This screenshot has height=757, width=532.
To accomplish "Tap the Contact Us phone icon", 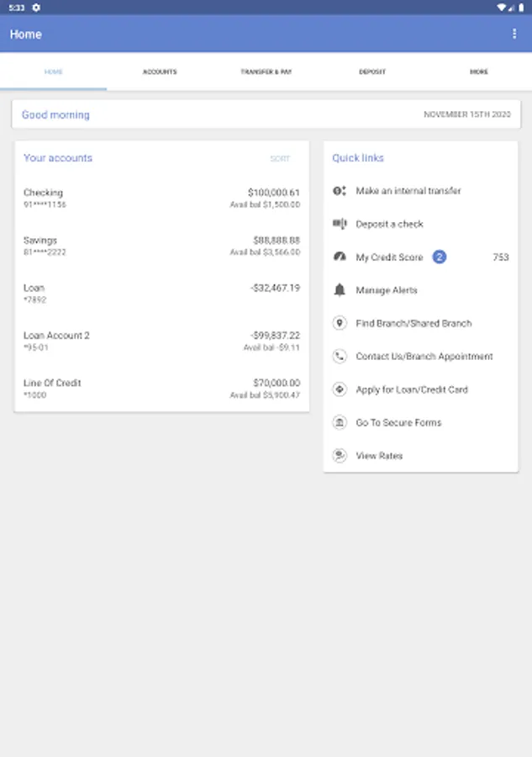I will click(340, 357).
